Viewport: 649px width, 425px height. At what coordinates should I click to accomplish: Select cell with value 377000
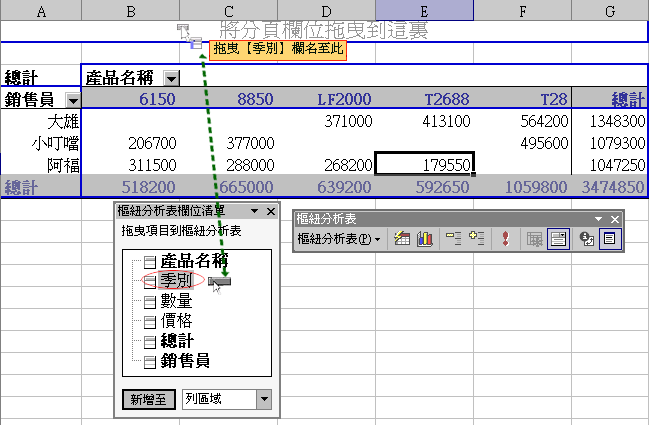tap(228, 143)
